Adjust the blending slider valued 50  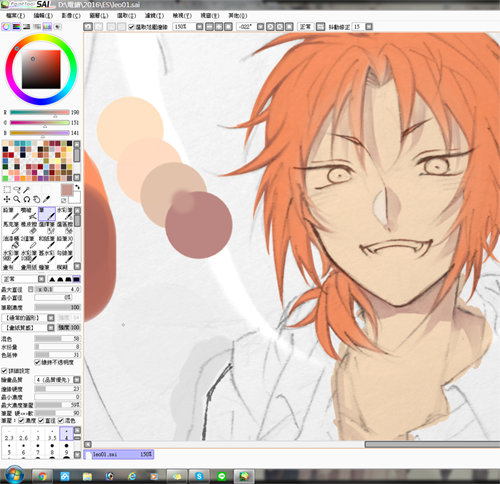pyautogui.click(x=57, y=339)
